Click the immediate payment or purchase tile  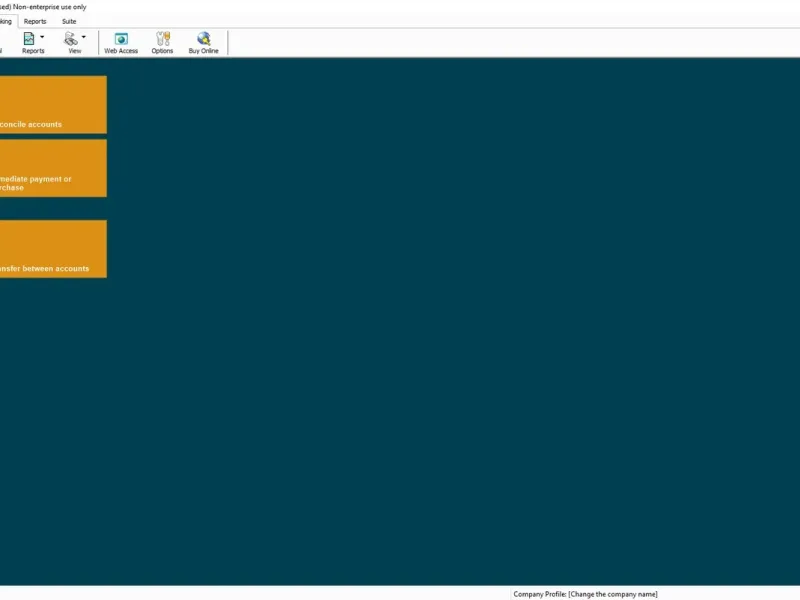click(53, 168)
